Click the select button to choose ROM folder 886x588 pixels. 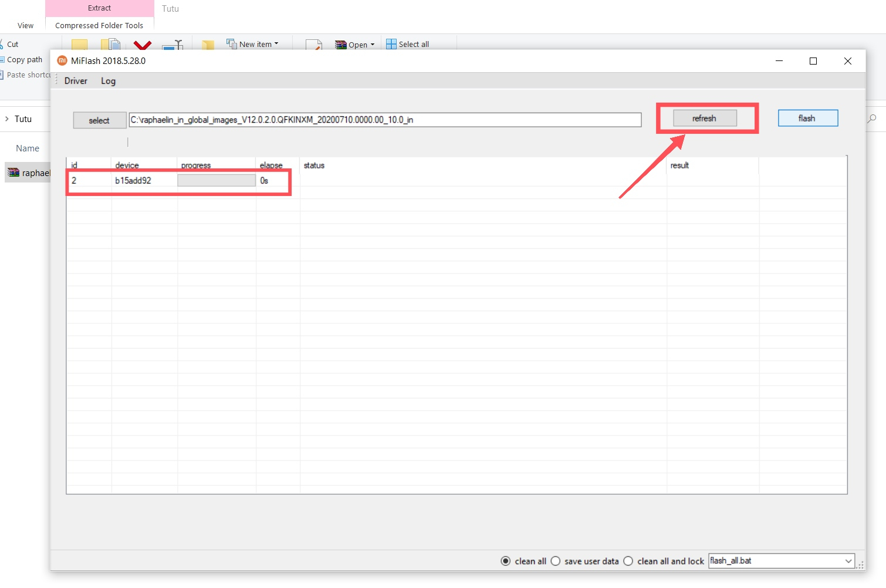click(x=99, y=120)
